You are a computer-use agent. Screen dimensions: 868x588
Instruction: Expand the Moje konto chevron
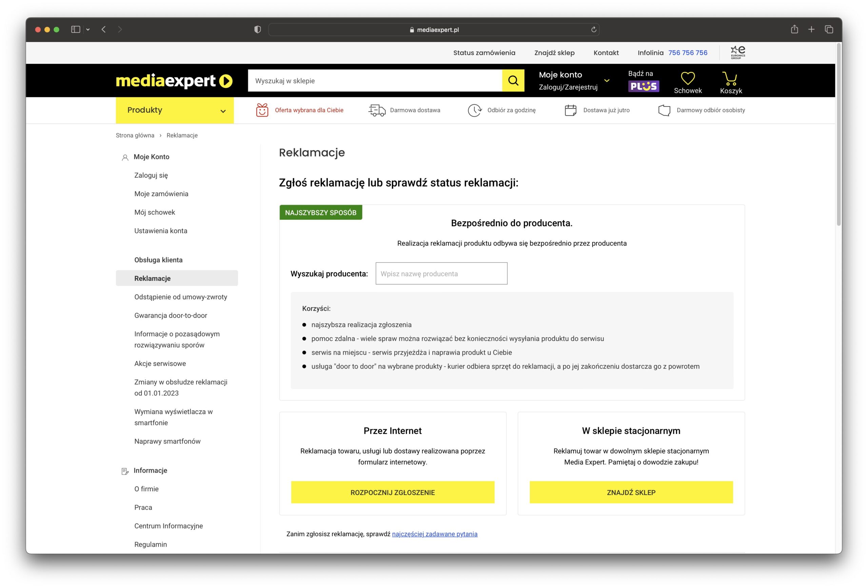pyautogui.click(x=607, y=80)
